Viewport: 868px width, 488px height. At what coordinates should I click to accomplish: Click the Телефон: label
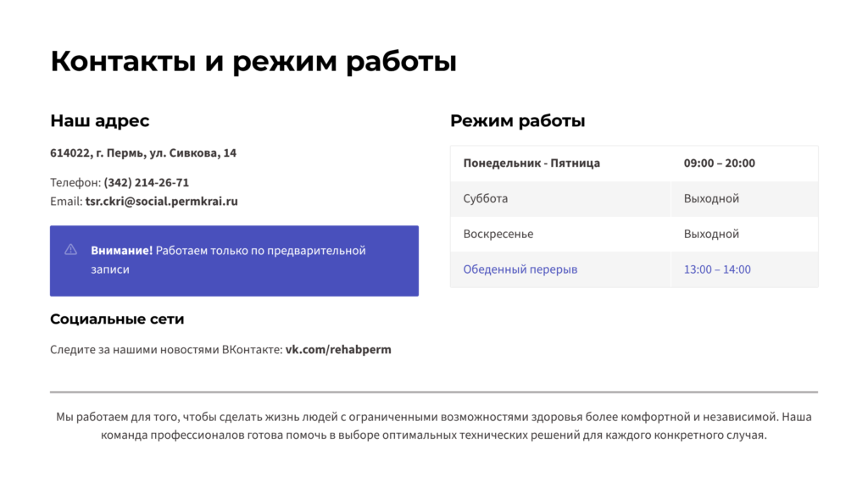pos(75,183)
